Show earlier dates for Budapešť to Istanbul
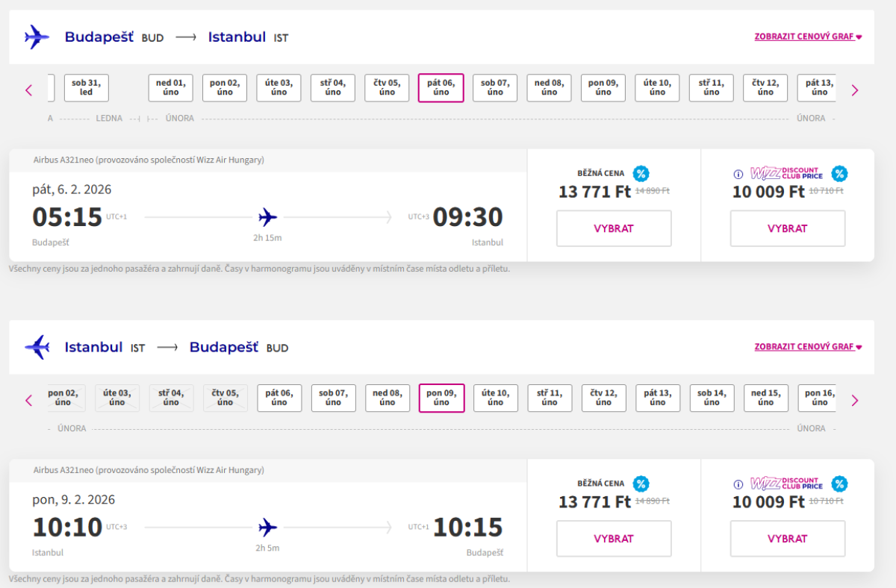 [x=29, y=90]
